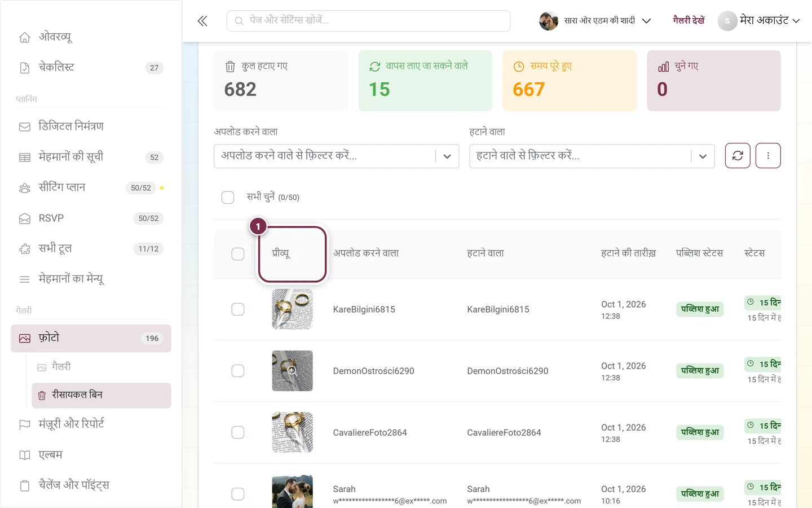The image size is (812, 508).
Task: Filter by वापस लाए जा सकने वाले card
Action: tap(425, 81)
